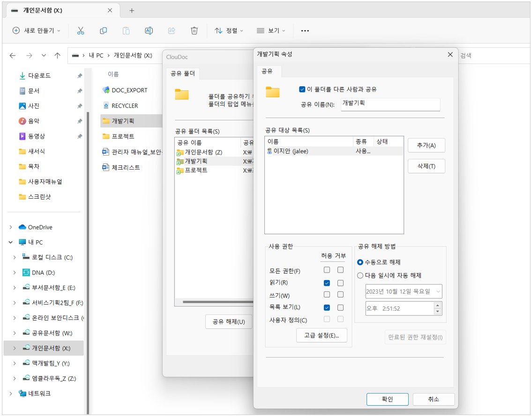This screenshot has height=416, width=532.
Task: Click the ClouDoc shared list horizontal scrollbar
Action: pyautogui.click(x=218, y=302)
